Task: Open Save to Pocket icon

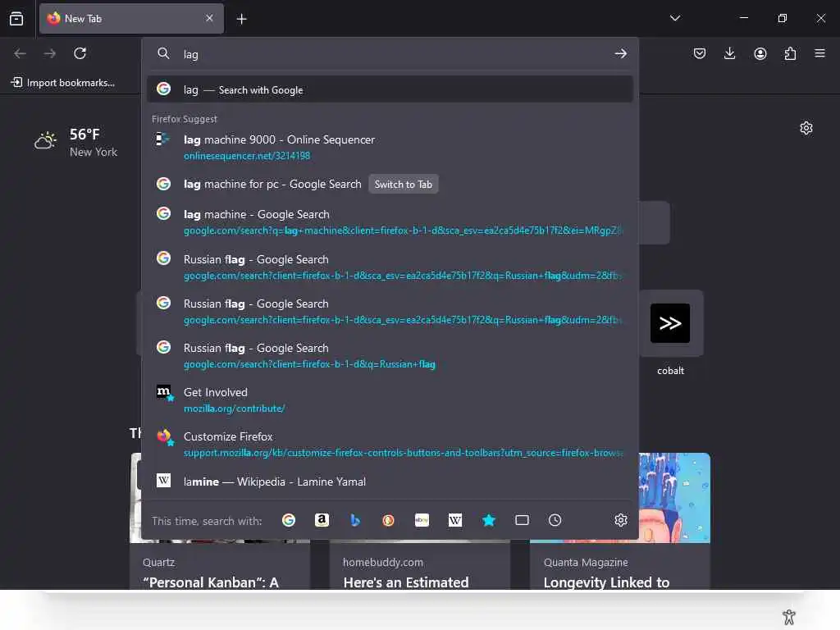Action: (699, 53)
